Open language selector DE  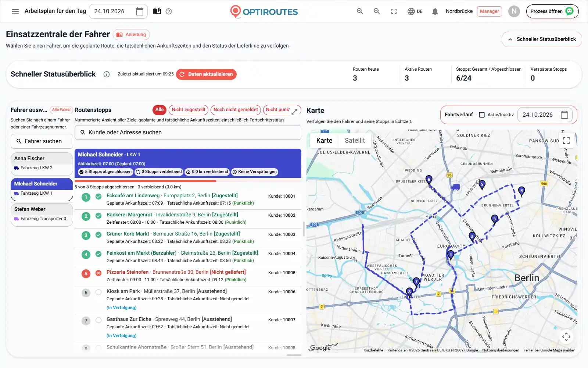pyautogui.click(x=415, y=11)
